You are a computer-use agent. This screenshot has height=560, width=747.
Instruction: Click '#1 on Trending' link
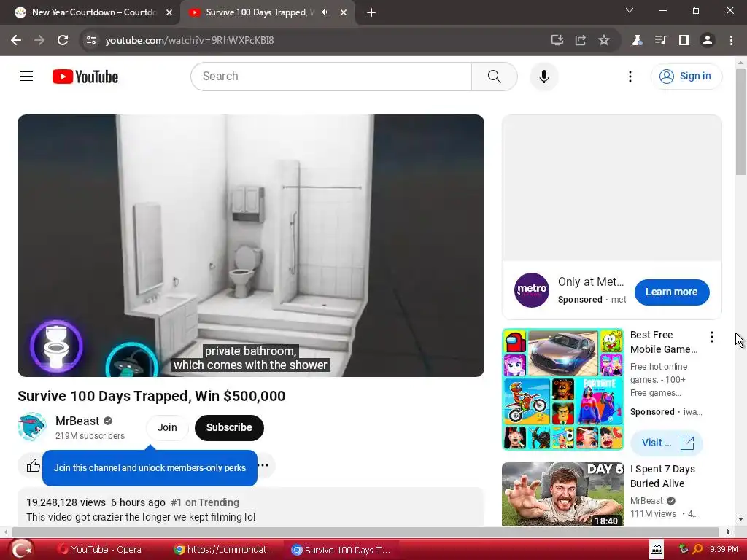coord(205,502)
